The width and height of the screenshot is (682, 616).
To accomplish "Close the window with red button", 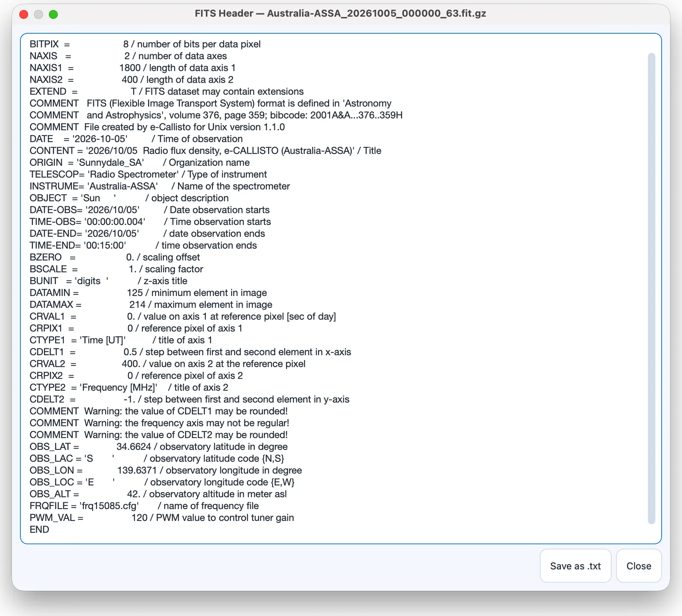I will [x=24, y=14].
